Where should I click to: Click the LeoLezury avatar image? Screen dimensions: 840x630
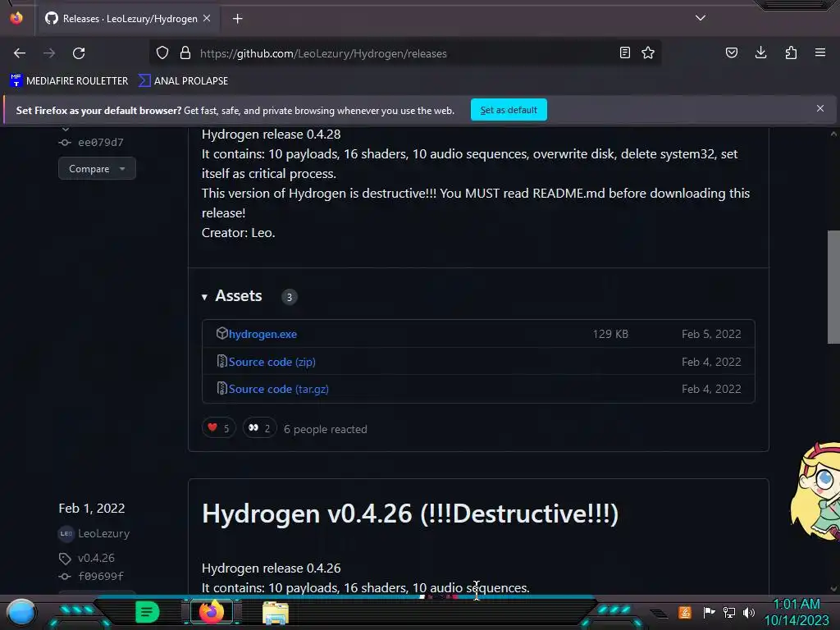(x=66, y=533)
